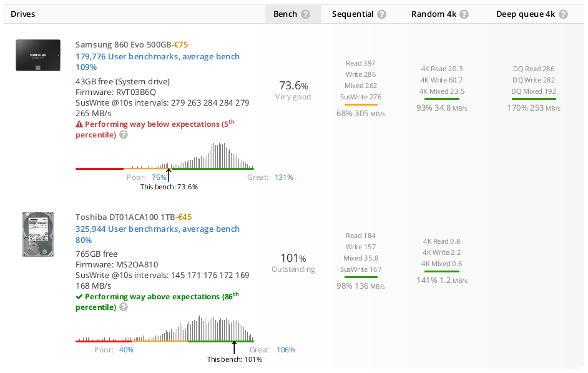The height and width of the screenshot is (373, 588).
Task: Select the Sequential column header
Action: 360,14
